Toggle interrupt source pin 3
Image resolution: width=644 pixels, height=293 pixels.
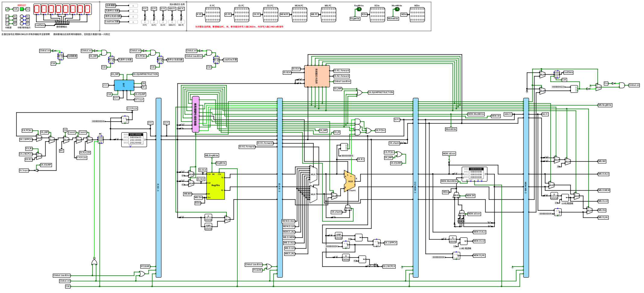click(x=7, y=23)
